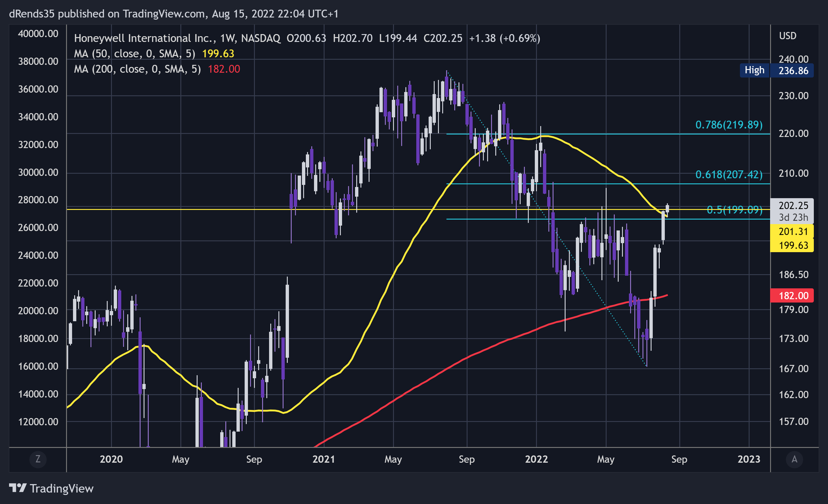The height and width of the screenshot is (504, 828).
Task: Click the 2020 time axis label
Action: coord(111,459)
